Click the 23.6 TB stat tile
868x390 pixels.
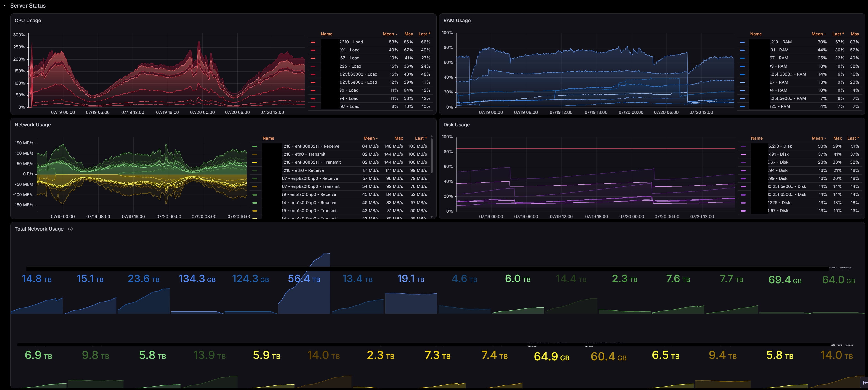[144, 279]
